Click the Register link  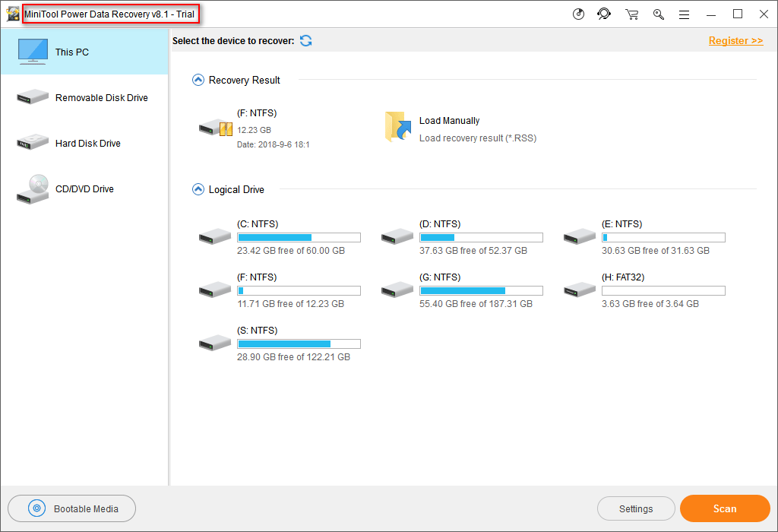735,41
